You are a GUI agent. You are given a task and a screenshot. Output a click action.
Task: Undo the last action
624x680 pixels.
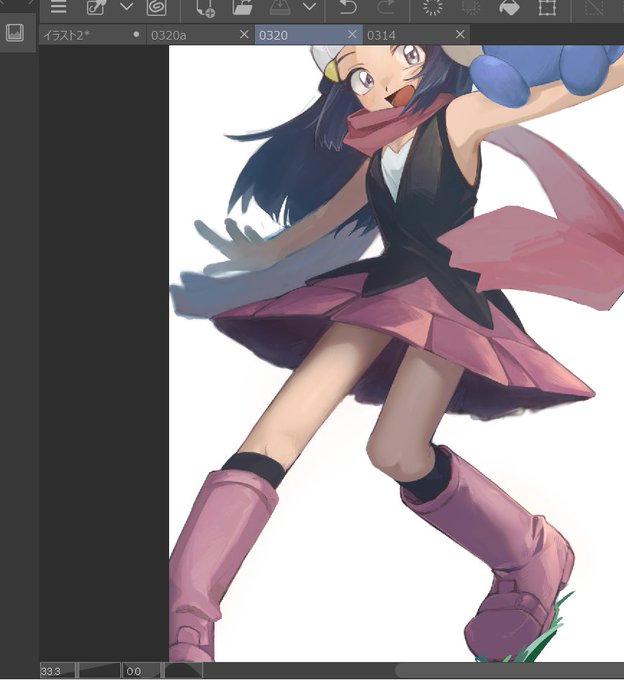tap(347, 7)
